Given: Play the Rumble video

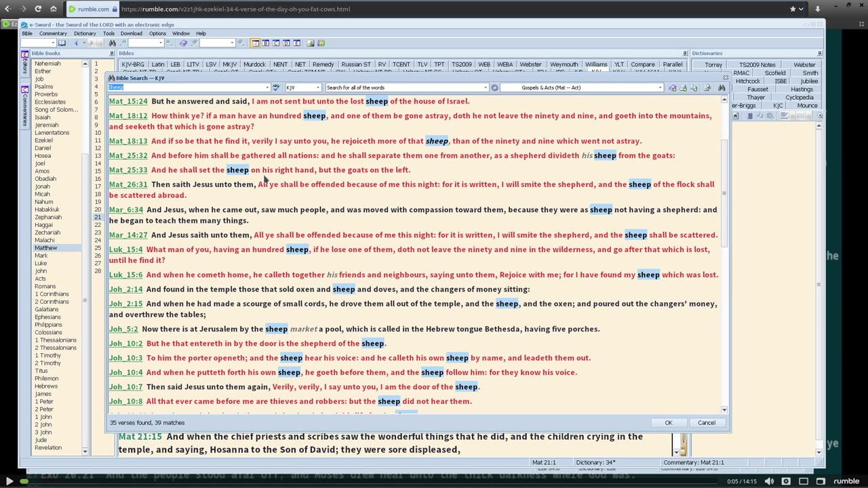Looking at the screenshot, I should point(9,481).
